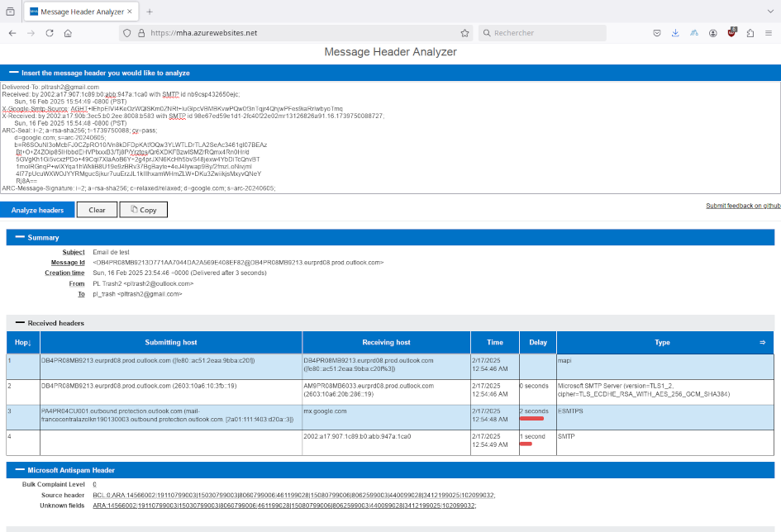Open the Firefox downloads panel

click(x=675, y=33)
